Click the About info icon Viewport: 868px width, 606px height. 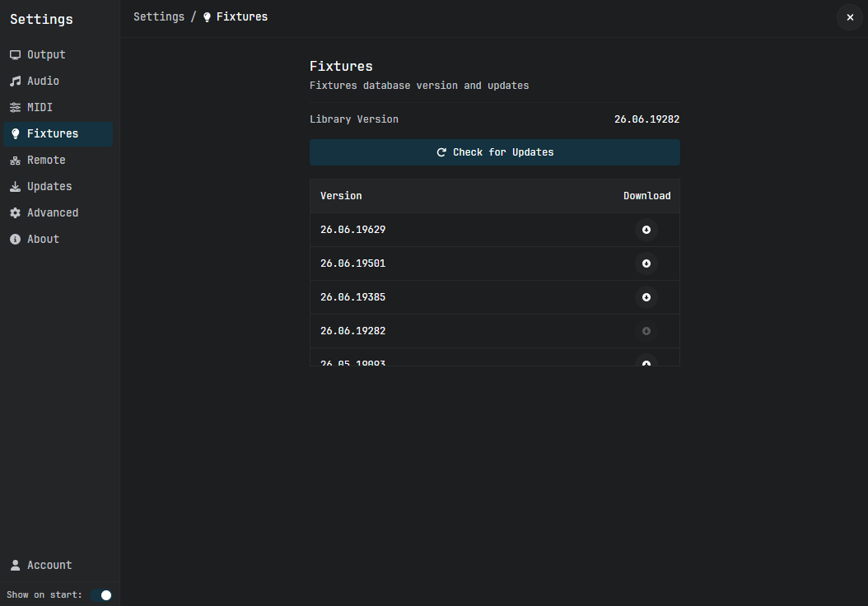click(x=16, y=239)
